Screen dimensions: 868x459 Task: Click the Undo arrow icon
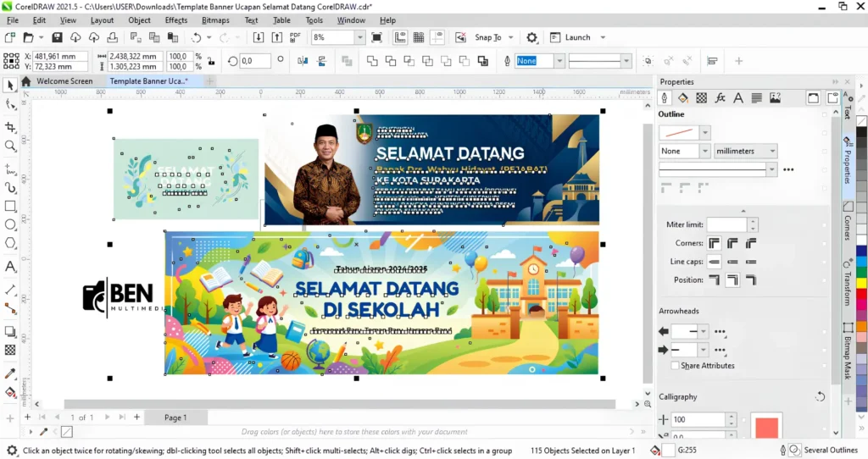coord(196,37)
